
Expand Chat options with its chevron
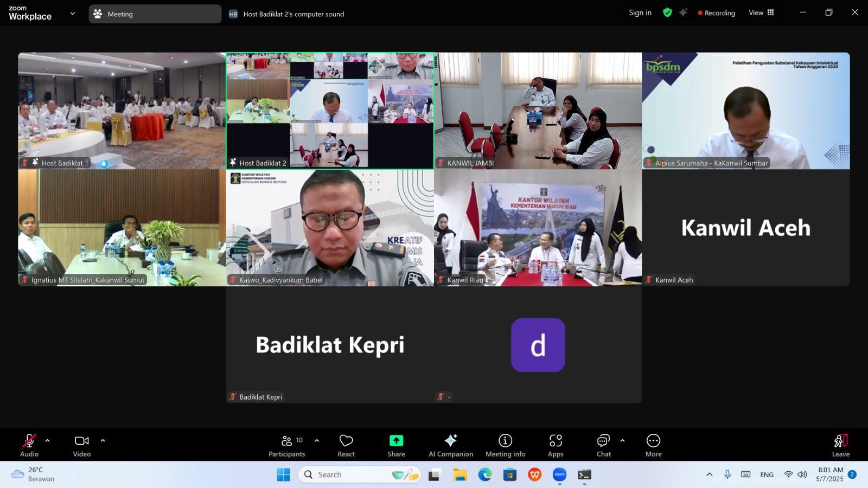pos(623,440)
